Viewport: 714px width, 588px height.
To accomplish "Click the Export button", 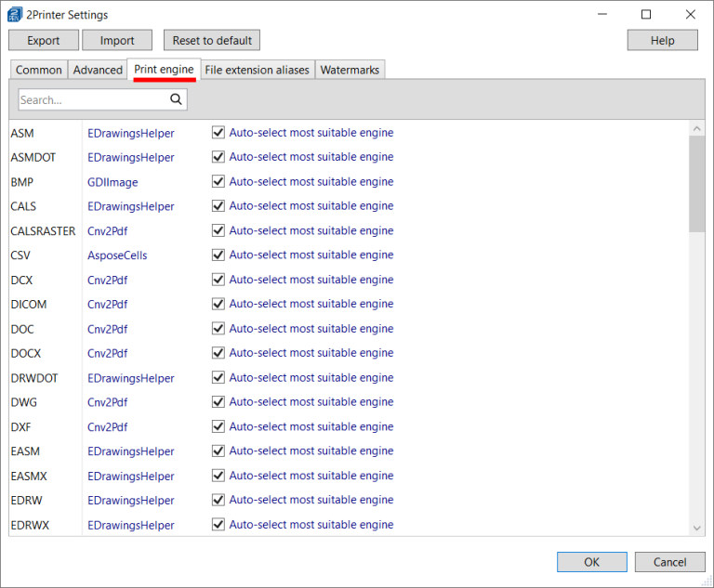I will click(44, 40).
